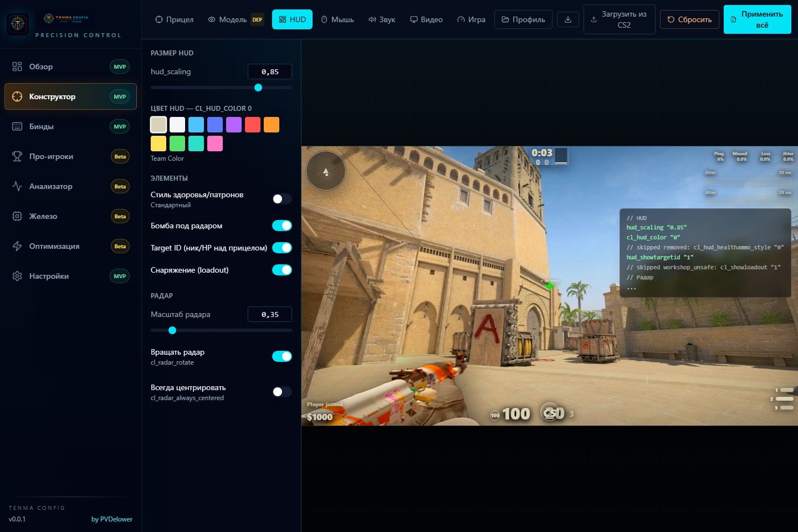Screen dimensions: 798x532
Task: Select the light blue HUD color swatch
Action: (x=196, y=125)
